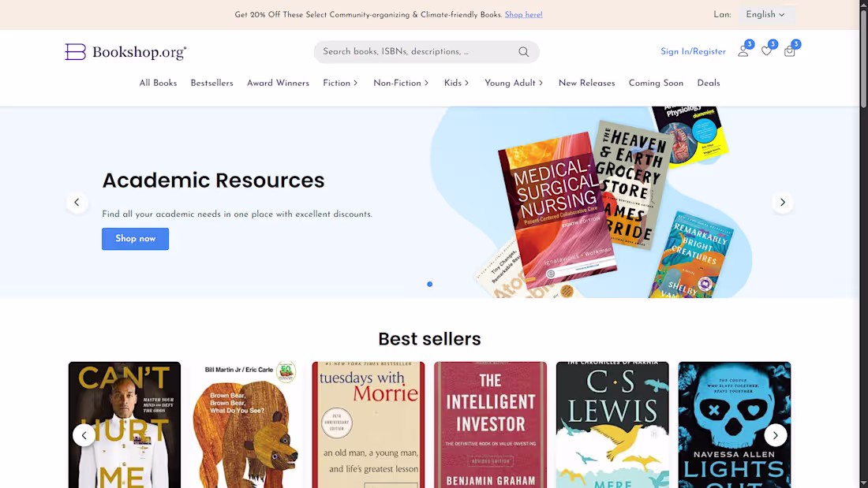Click the user account icon
Image resolution: width=868 pixels, height=488 pixels.
pyautogui.click(x=743, y=50)
